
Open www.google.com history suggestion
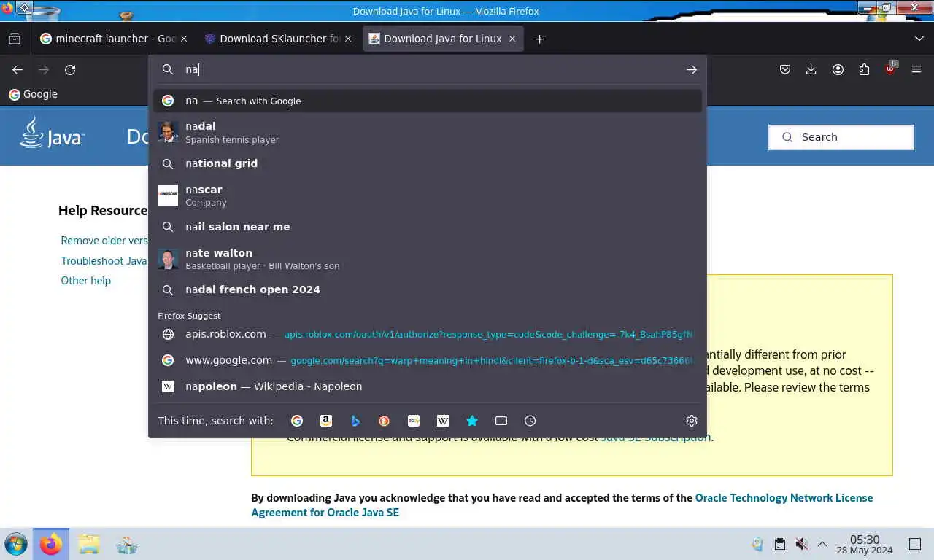click(x=428, y=360)
